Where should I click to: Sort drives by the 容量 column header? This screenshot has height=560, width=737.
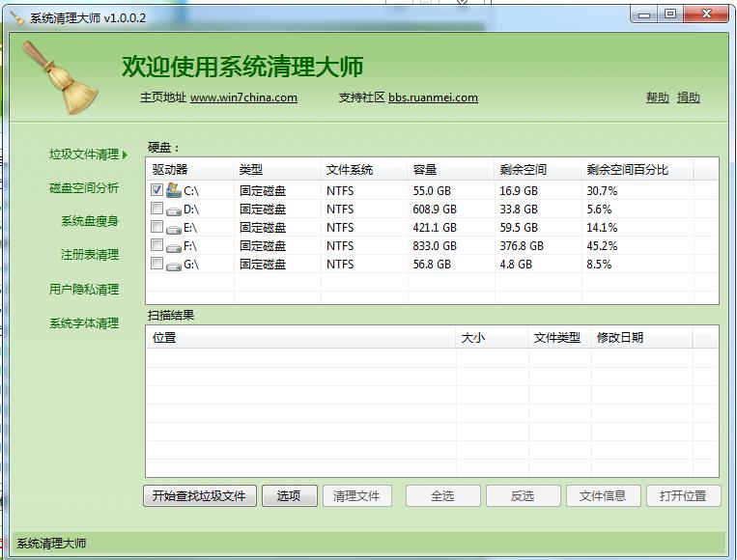tap(451, 169)
